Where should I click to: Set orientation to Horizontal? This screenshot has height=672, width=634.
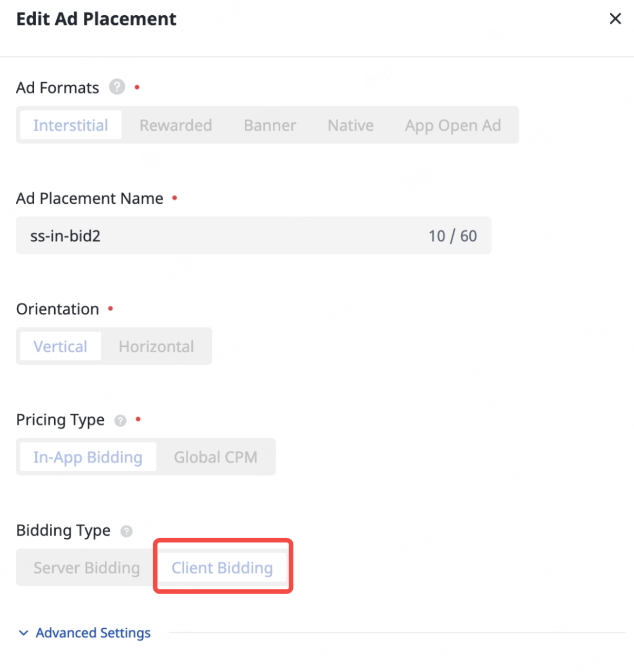pos(156,347)
